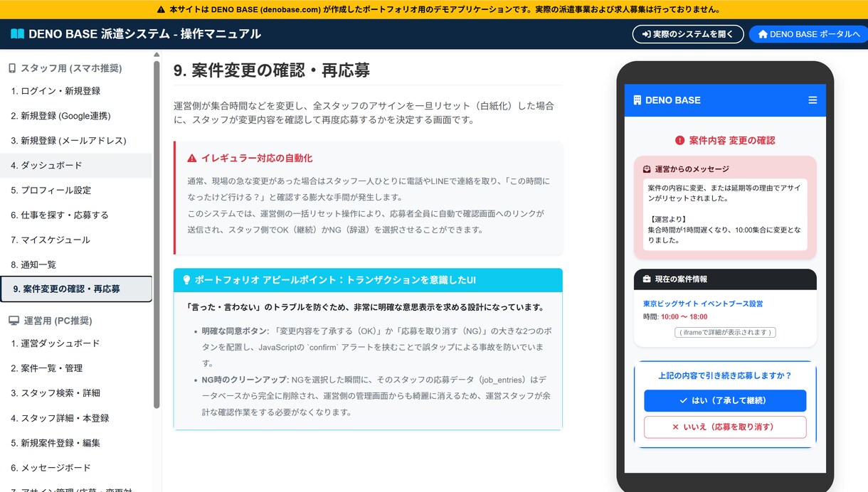Screen dimensions: 868x492
Task: Click the message icon by 運営からのメッセージ
Action: coord(647,169)
